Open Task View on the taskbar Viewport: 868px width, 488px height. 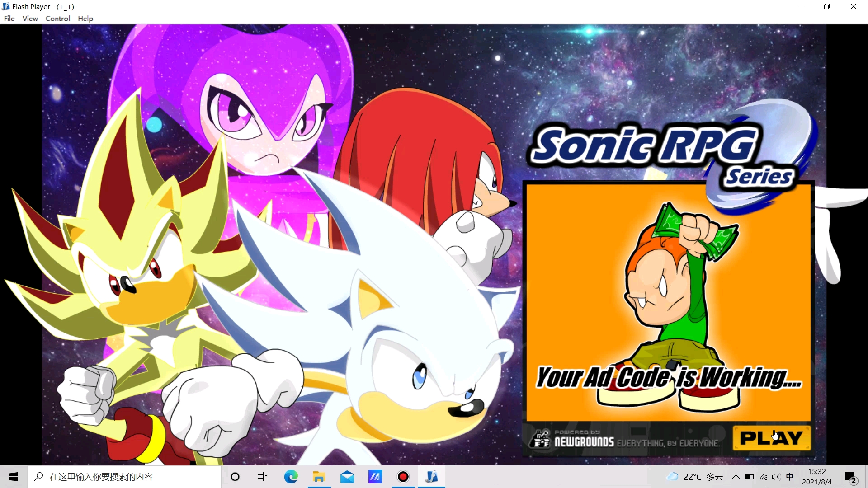click(262, 477)
